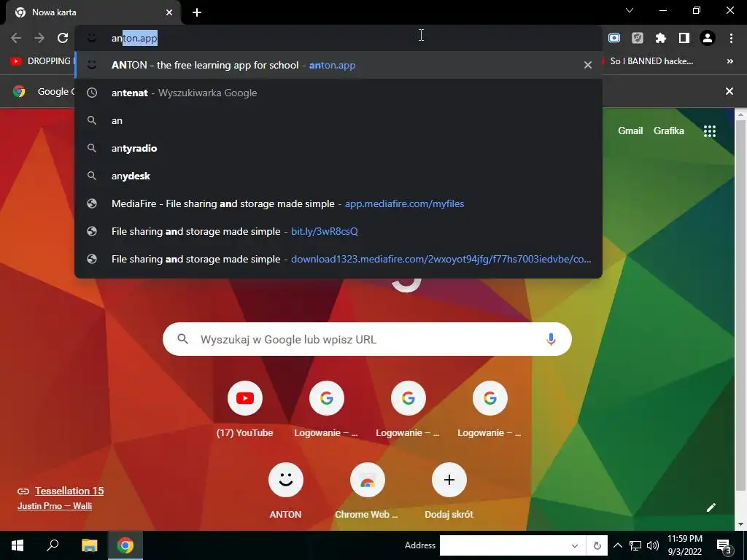Remove the ANTON suggestion with its X
The height and width of the screenshot is (560, 747).
coord(588,65)
